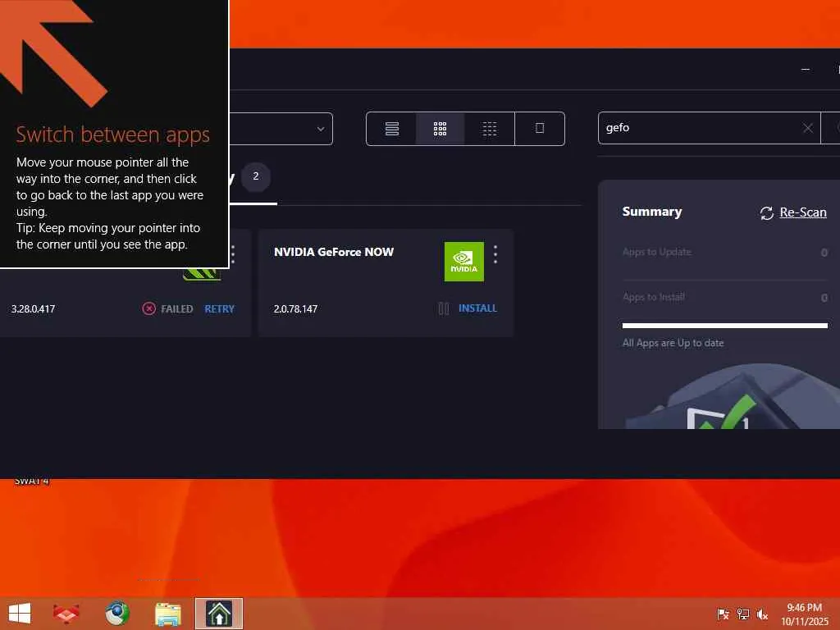Image resolution: width=840 pixels, height=630 pixels.
Task: Click the network icon in system tray
Action: point(742,614)
